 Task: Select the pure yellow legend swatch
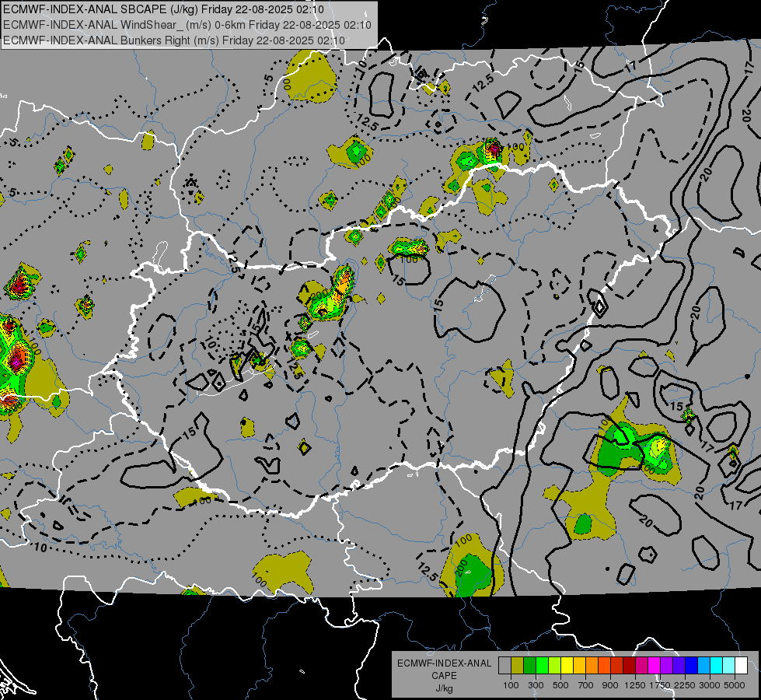click(x=567, y=666)
